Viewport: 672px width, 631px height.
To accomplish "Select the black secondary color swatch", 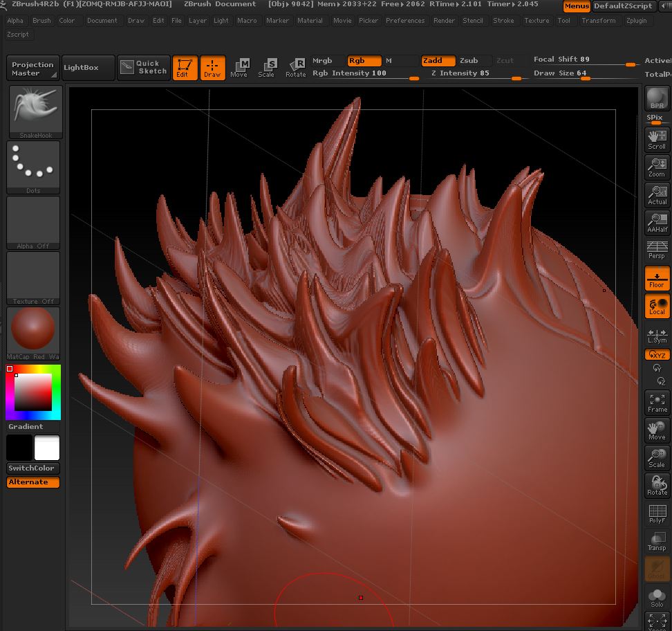I will [19, 448].
